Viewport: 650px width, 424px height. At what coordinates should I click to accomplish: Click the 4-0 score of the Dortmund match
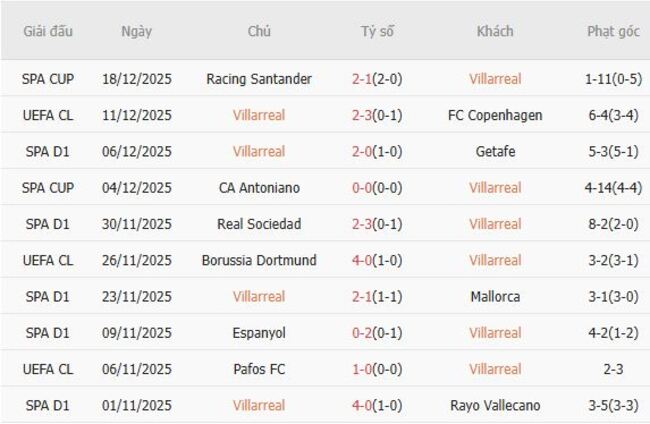[x=363, y=260]
